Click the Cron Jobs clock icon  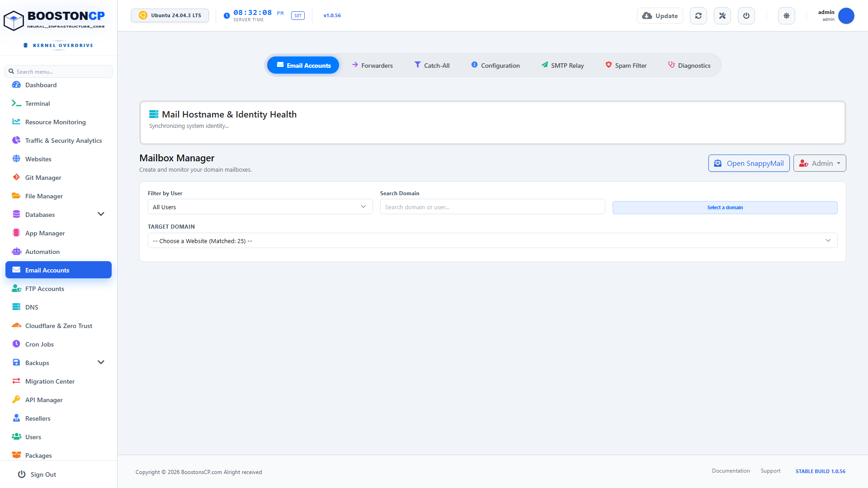click(x=16, y=344)
